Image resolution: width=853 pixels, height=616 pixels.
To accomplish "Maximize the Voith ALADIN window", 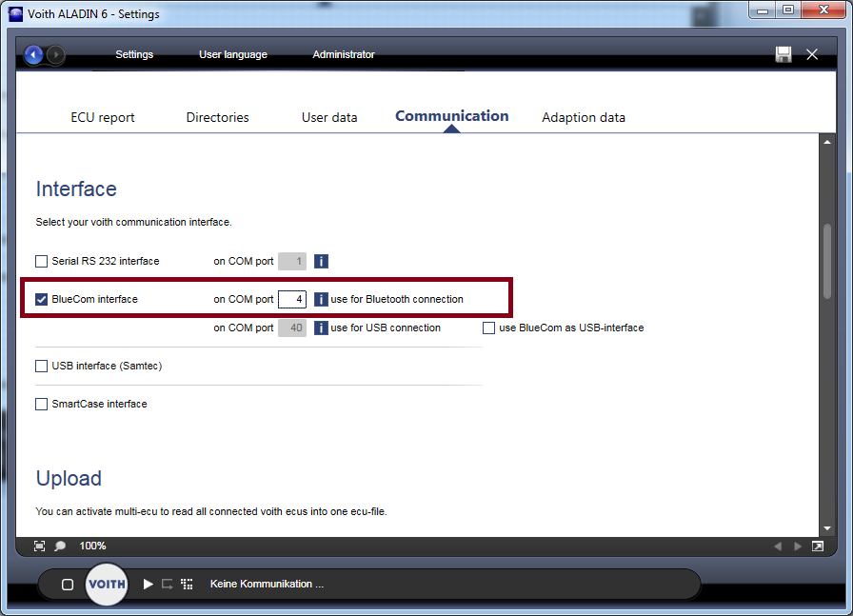I will point(787,10).
